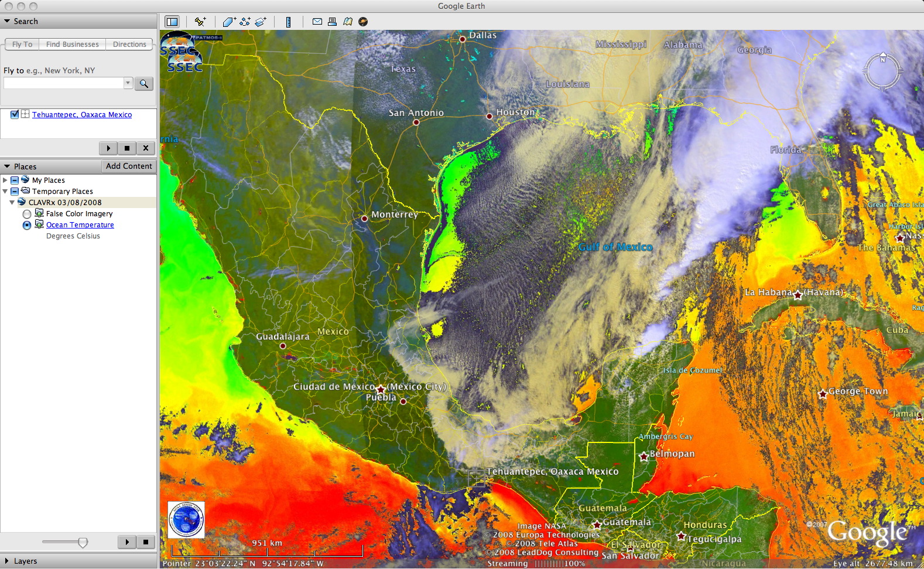Image resolution: width=924 pixels, height=569 pixels.
Task: Collapse the CLAVRx 03/08/2008 node
Action: [12, 203]
